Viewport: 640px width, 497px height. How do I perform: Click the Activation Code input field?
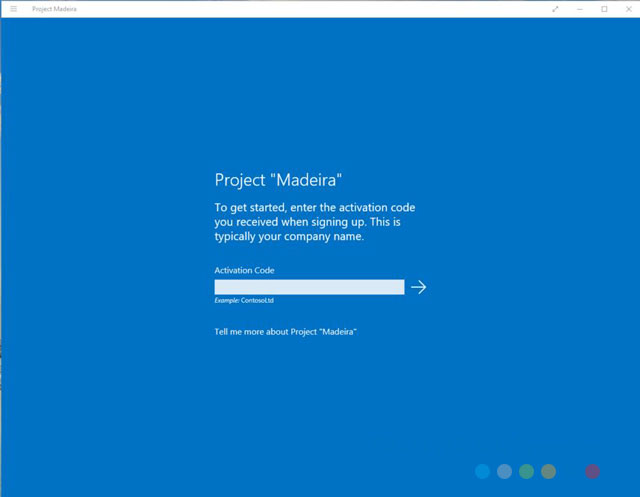click(x=309, y=287)
